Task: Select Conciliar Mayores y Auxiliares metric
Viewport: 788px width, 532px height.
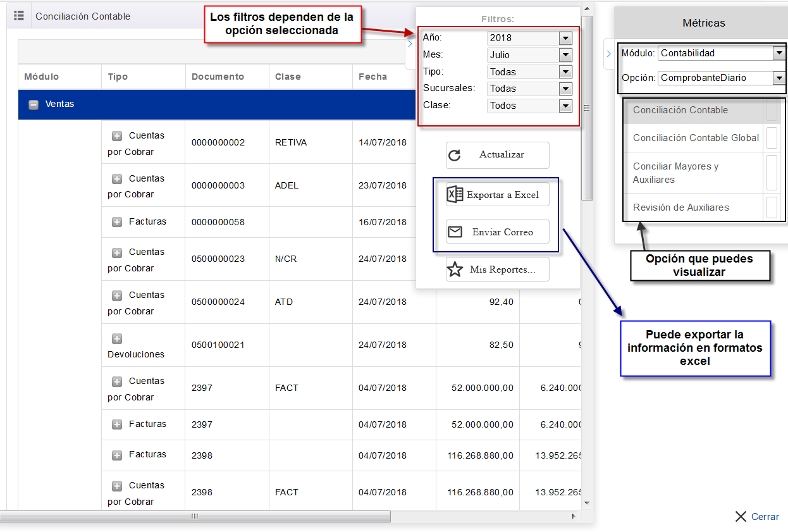Action: pyautogui.click(x=675, y=173)
